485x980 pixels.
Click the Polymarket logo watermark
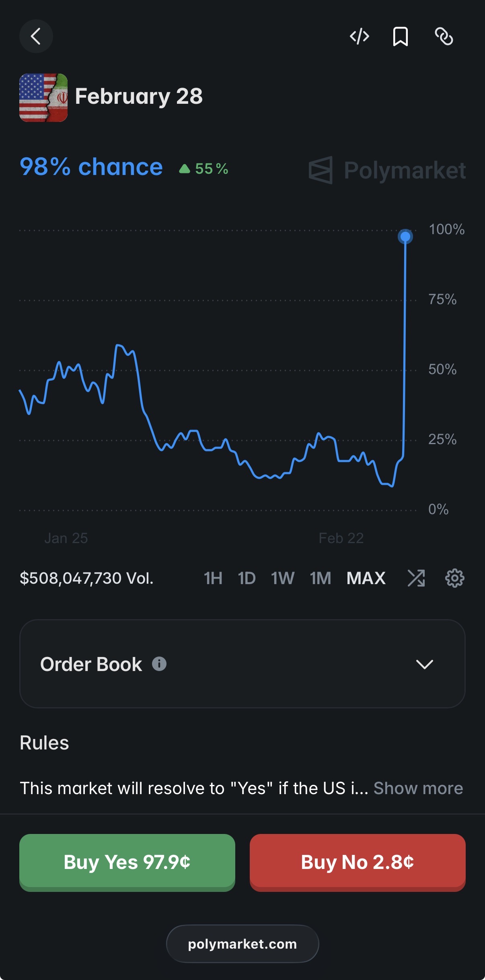click(387, 170)
